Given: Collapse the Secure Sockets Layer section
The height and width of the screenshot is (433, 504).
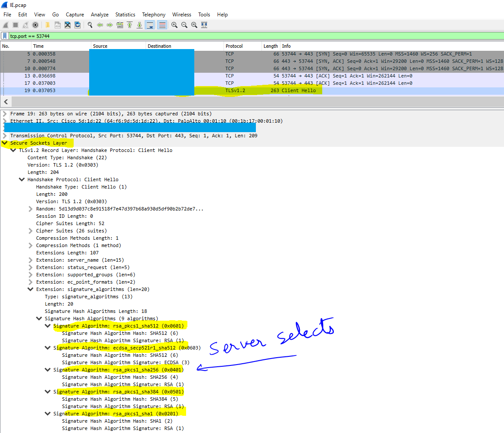Looking at the screenshot, I should coord(3,142).
